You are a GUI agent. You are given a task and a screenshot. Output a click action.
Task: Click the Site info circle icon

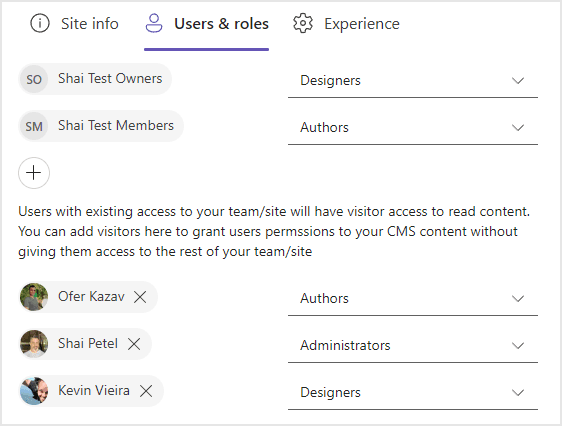click(39, 24)
